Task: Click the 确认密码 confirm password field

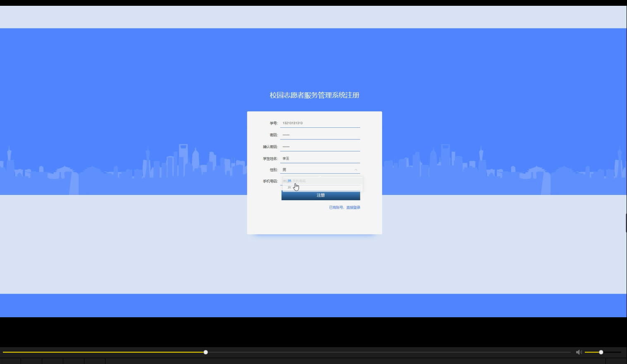Action: click(x=320, y=146)
